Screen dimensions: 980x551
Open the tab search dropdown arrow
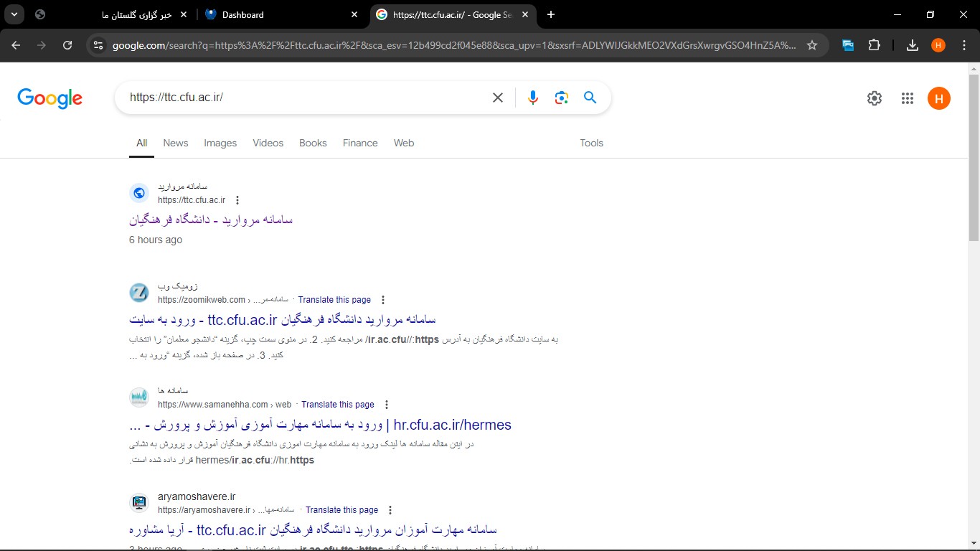(x=14, y=14)
